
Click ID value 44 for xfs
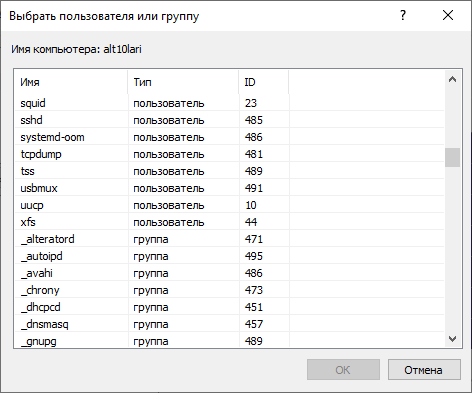pyautogui.click(x=251, y=222)
